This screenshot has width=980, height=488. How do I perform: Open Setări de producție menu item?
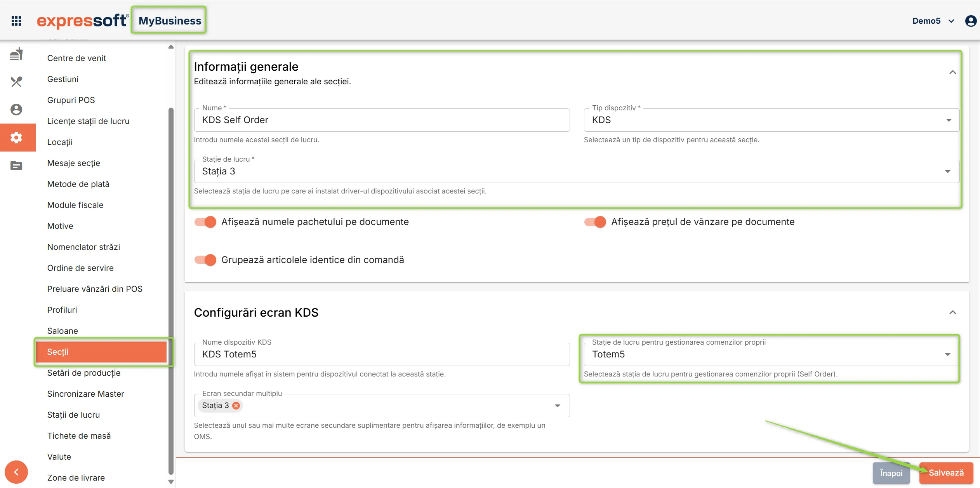[84, 373]
